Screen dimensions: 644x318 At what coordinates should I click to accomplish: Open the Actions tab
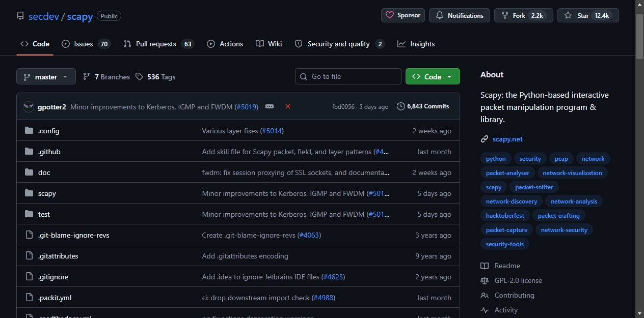coord(225,44)
